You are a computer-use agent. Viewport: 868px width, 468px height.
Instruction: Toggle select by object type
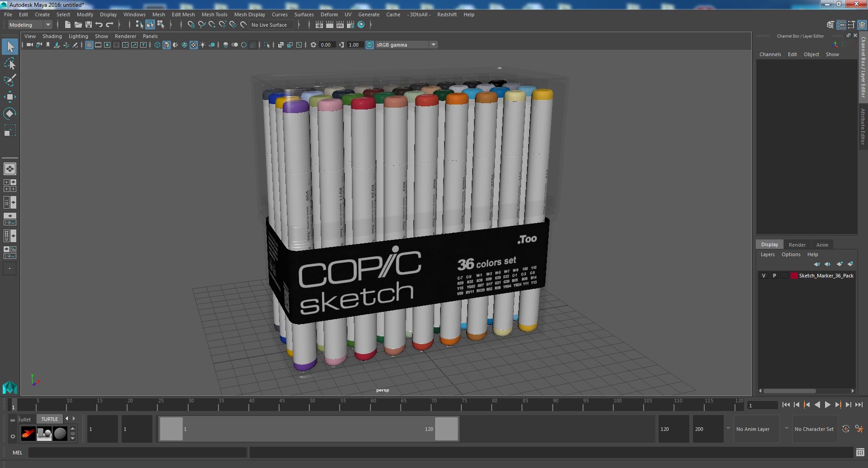pyautogui.click(x=150, y=25)
